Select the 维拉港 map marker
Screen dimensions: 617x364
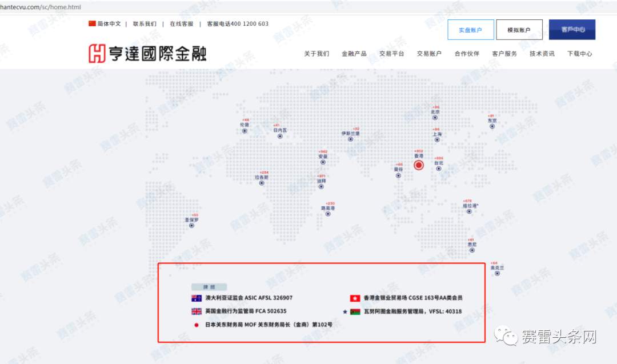[469, 211]
